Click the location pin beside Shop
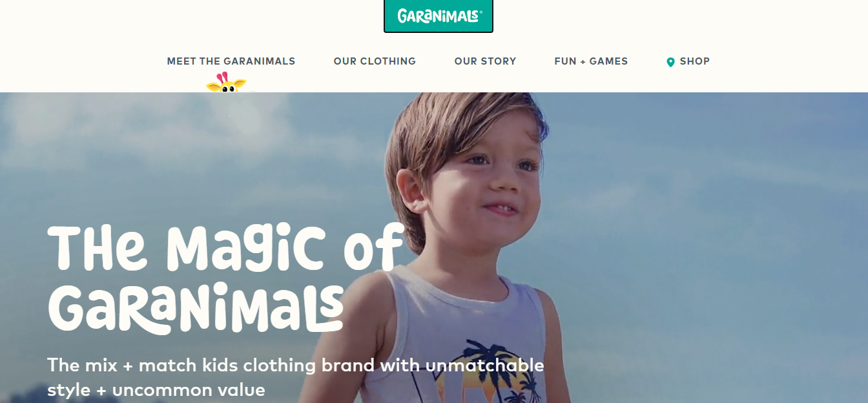This screenshot has height=403, width=868. click(x=670, y=62)
